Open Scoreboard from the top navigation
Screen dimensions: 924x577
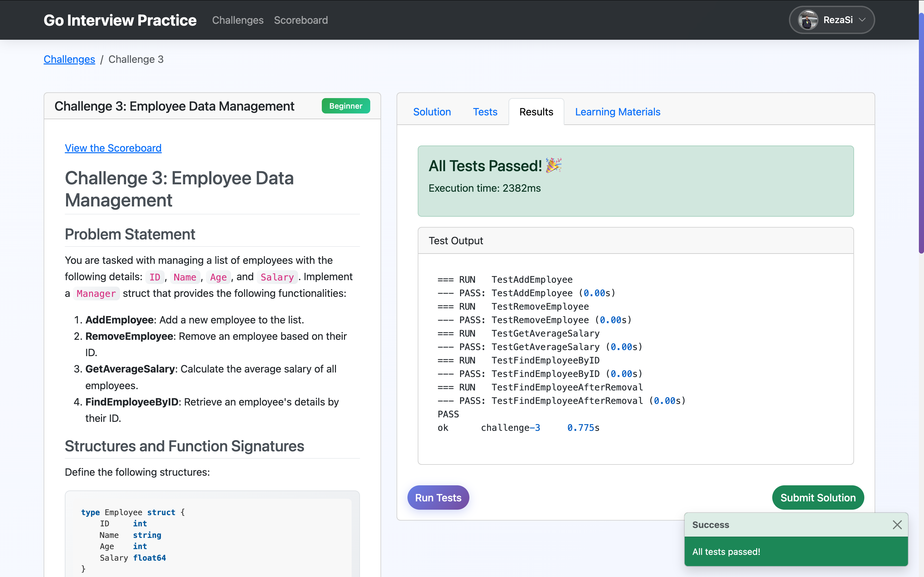[301, 20]
